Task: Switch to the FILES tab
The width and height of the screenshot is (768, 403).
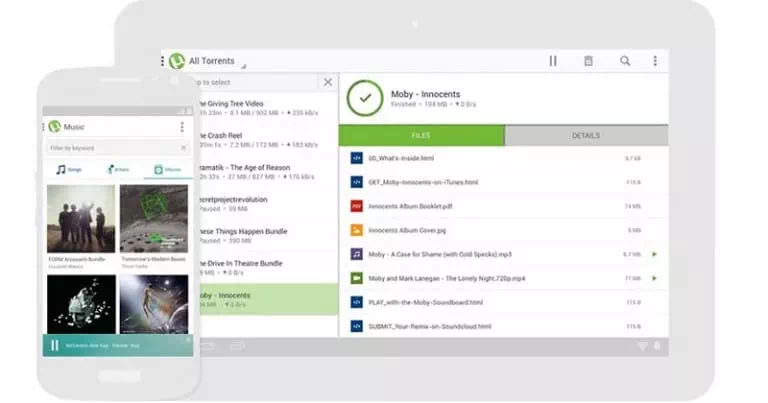Action: click(x=421, y=136)
